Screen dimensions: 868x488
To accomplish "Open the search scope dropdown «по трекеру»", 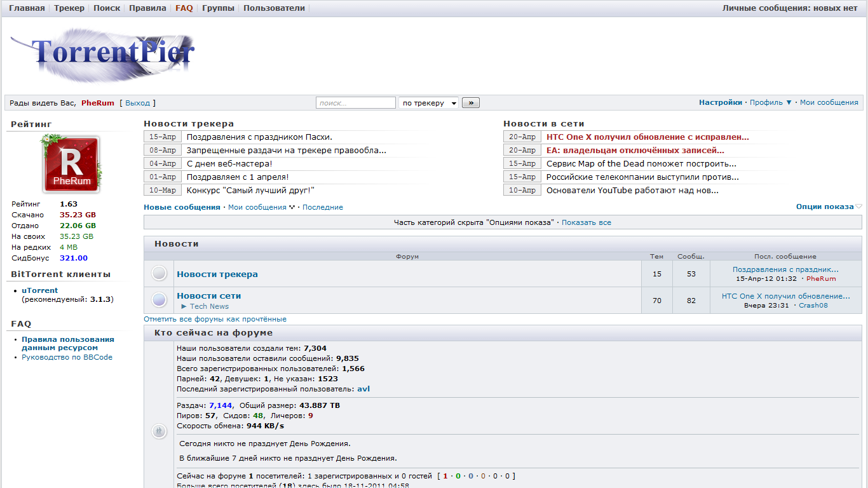I will coord(429,103).
